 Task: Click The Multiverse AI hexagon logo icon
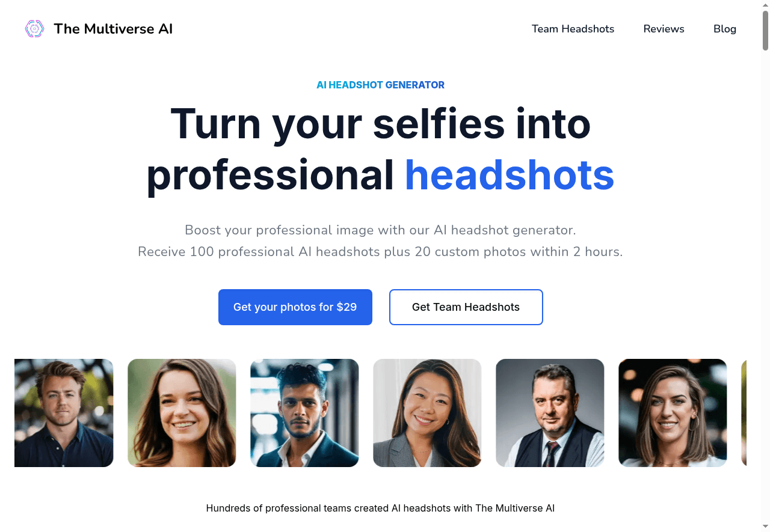click(x=34, y=29)
